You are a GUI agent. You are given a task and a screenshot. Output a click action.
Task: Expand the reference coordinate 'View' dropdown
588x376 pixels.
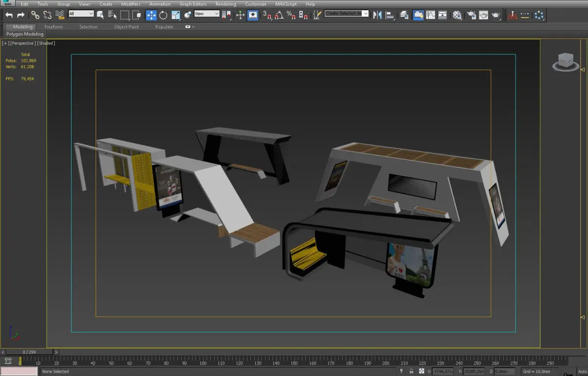[207, 14]
